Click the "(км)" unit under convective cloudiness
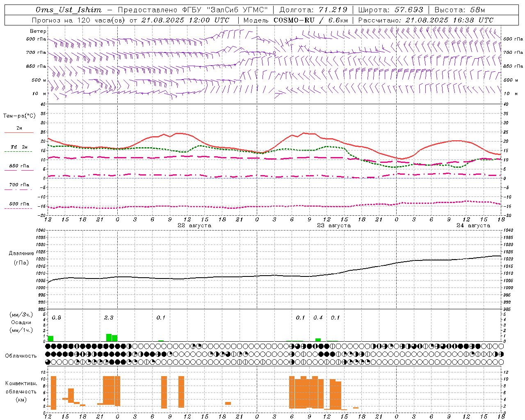This screenshot has height=420, width=525. [21, 399]
